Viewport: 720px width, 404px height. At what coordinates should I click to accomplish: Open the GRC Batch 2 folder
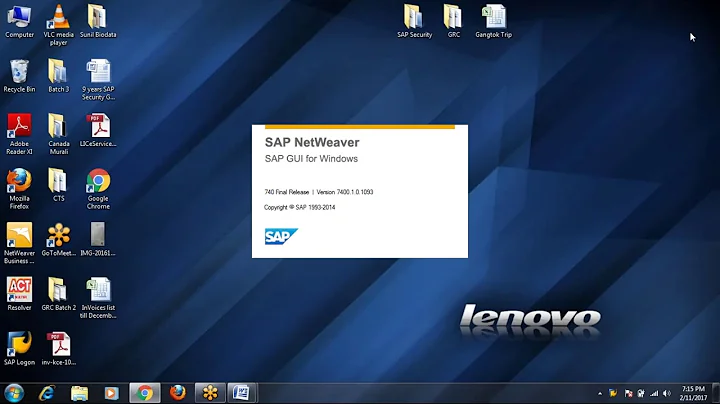pyautogui.click(x=59, y=294)
